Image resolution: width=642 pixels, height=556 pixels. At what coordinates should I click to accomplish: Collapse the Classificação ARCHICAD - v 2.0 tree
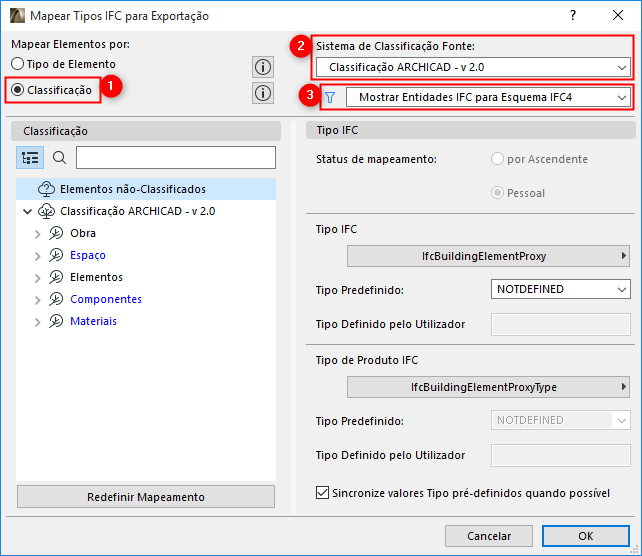(27, 211)
